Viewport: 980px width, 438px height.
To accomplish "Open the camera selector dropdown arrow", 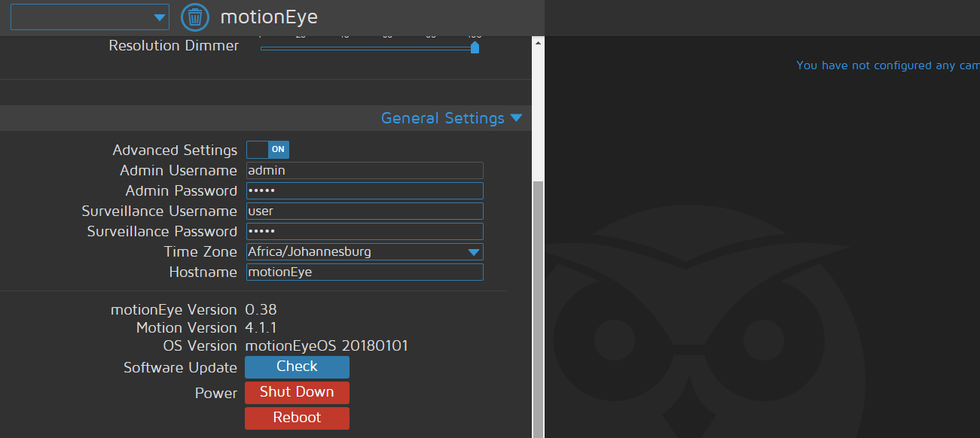I will (159, 17).
